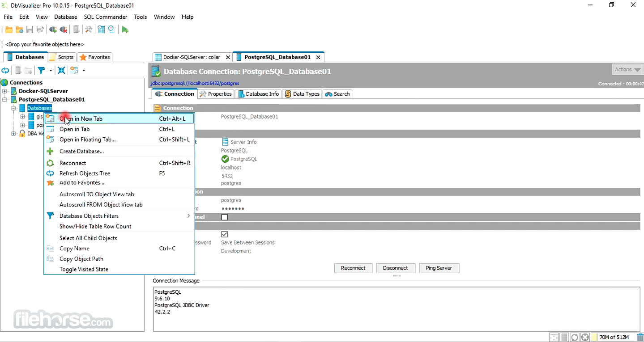Click the grey server icon above the tree

18,71
